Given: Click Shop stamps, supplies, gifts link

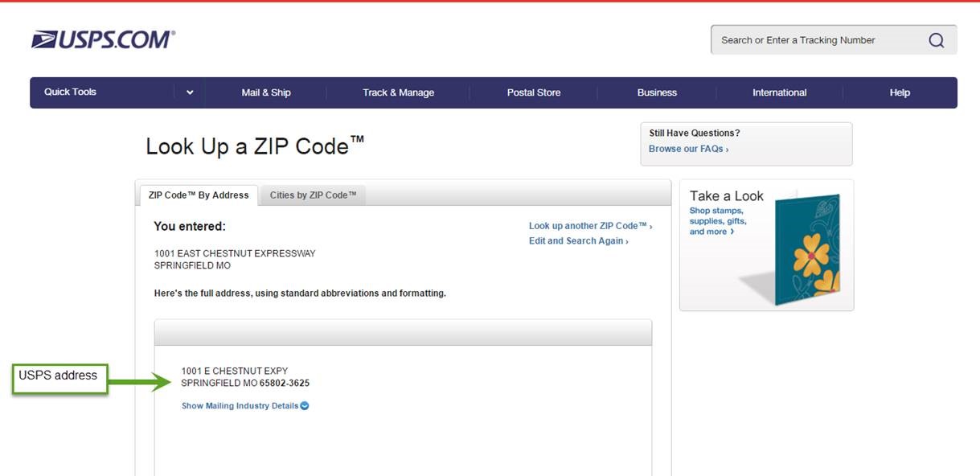Looking at the screenshot, I should (717, 221).
